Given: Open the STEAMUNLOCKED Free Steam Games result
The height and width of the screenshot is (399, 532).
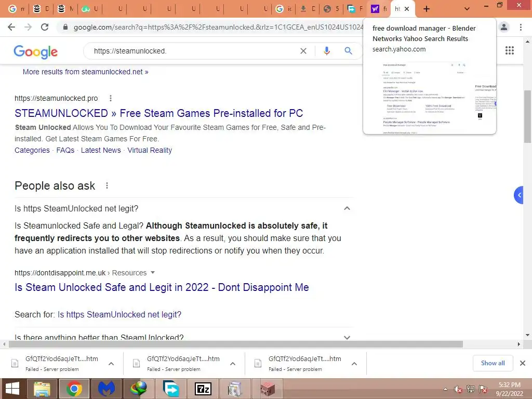Looking at the screenshot, I should [x=159, y=113].
